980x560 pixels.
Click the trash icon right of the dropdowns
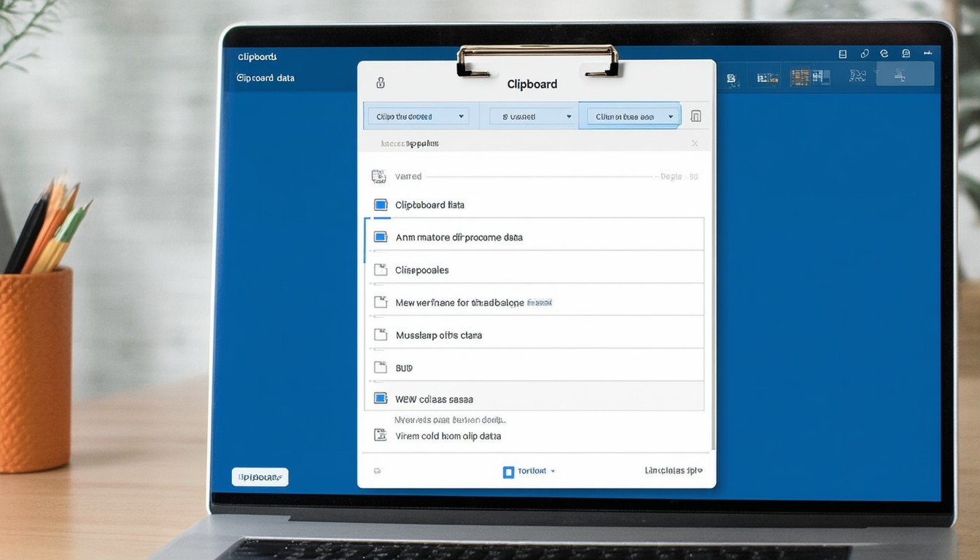click(696, 117)
